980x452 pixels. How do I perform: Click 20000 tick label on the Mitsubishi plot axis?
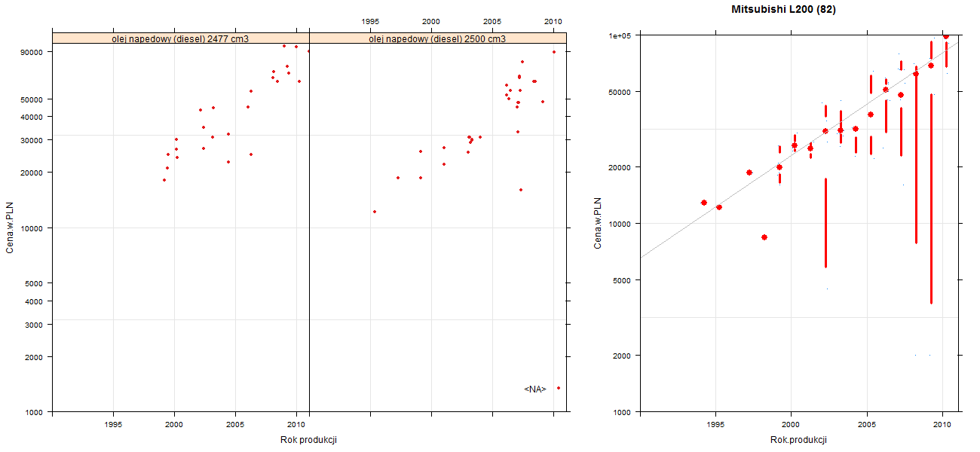[619, 166]
